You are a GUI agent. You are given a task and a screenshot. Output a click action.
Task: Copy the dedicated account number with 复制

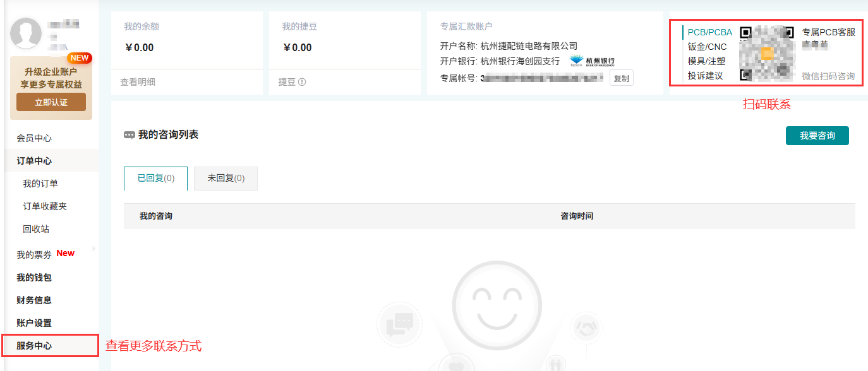[621, 78]
